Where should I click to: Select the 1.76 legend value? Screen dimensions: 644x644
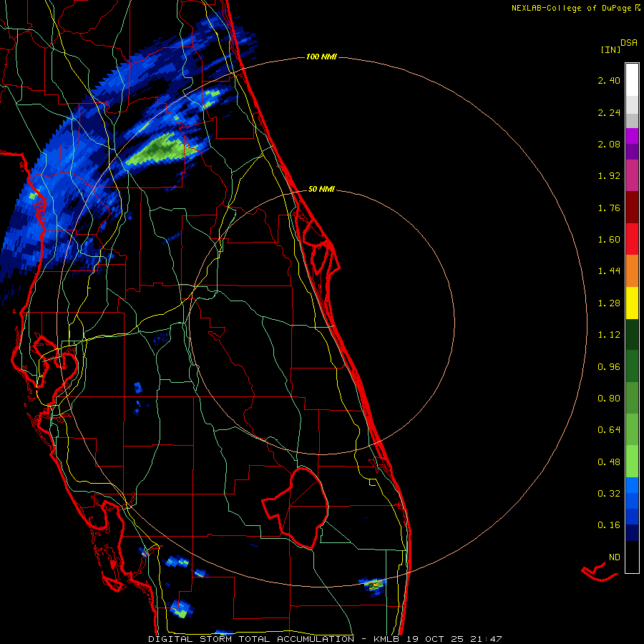click(609, 208)
